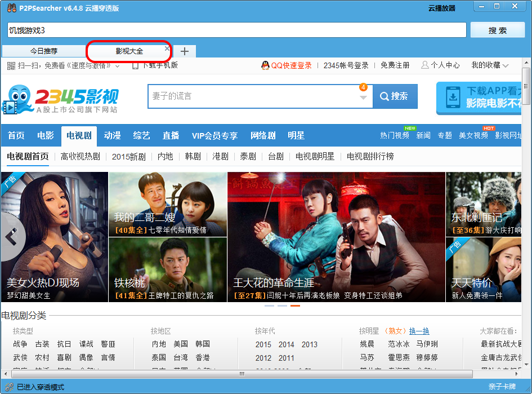Click the horizontal scrollbar thumb

click(x=242, y=374)
